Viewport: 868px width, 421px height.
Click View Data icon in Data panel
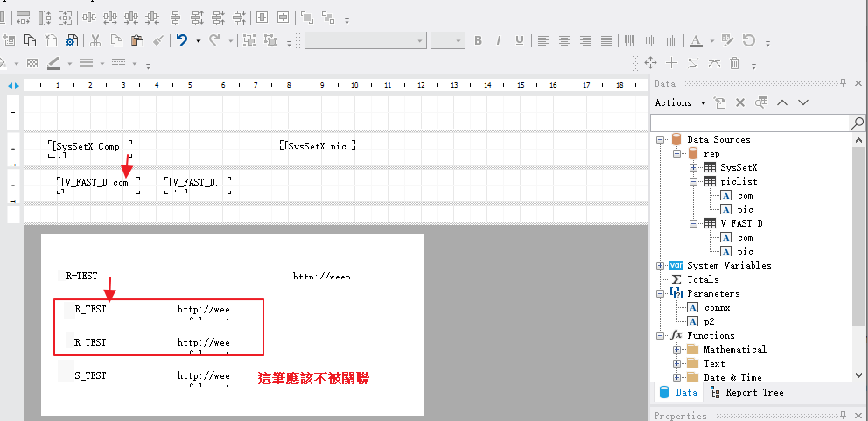click(x=762, y=102)
